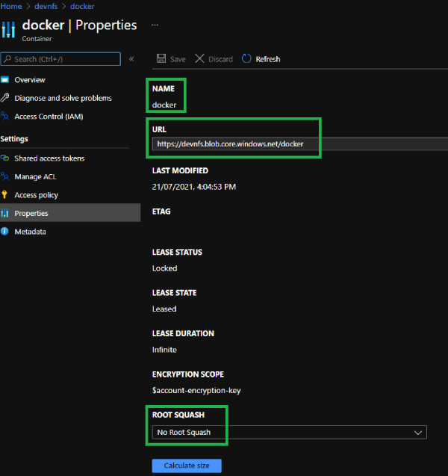Click the Shared access tokens link icon

[x=6, y=158]
